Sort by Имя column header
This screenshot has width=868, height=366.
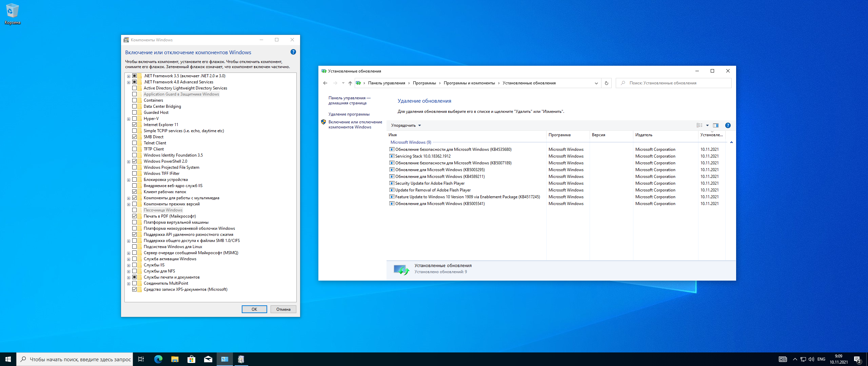point(467,135)
